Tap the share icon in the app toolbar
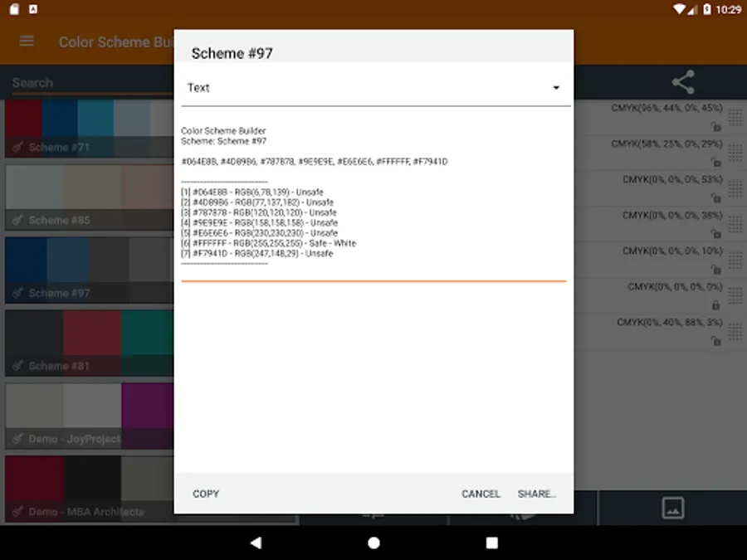747x560 pixels. (x=682, y=82)
